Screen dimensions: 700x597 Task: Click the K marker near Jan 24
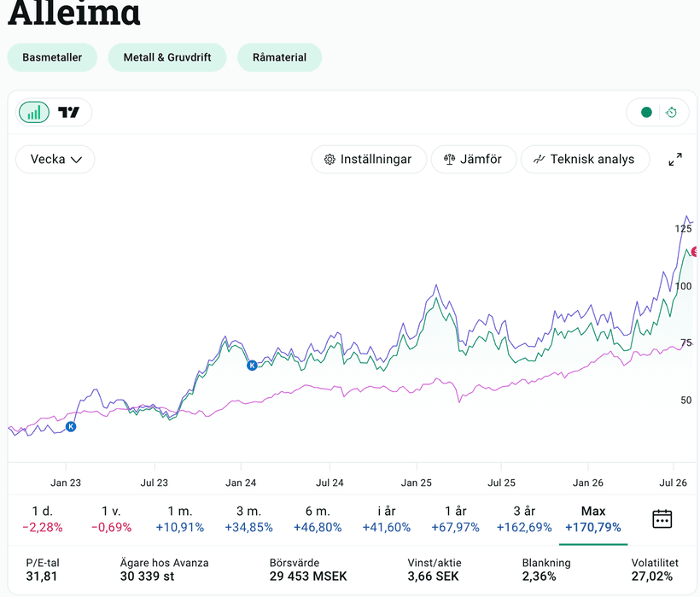[x=252, y=366]
